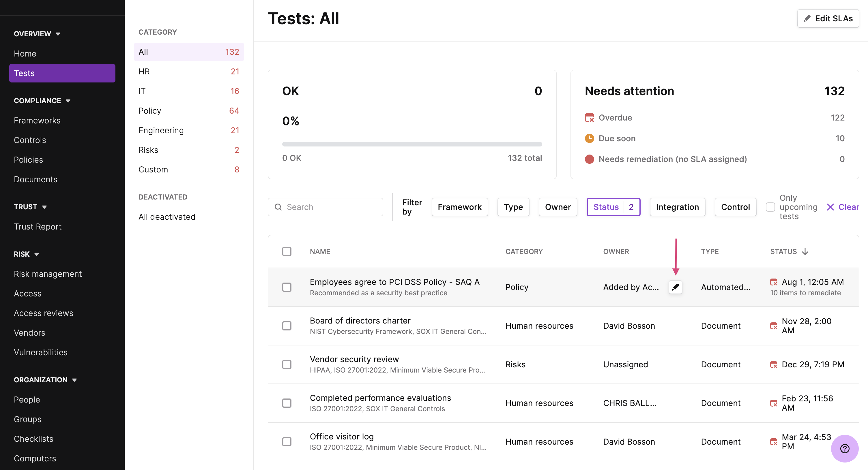Sort the table by CATEGORY column
The width and height of the screenshot is (868, 470).
pyautogui.click(x=524, y=251)
